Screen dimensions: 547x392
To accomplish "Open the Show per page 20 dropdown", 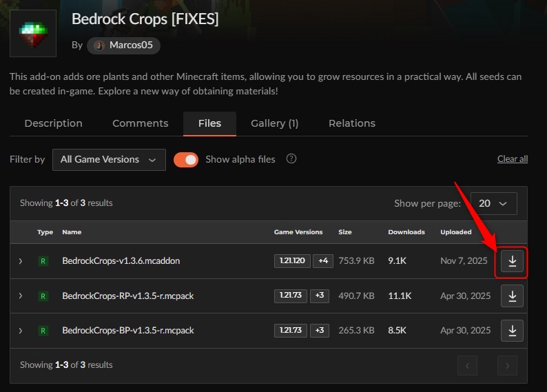I will pos(494,203).
